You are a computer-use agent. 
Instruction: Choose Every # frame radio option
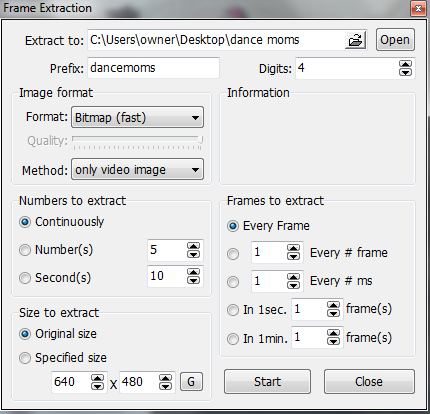pyautogui.click(x=233, y=254)
